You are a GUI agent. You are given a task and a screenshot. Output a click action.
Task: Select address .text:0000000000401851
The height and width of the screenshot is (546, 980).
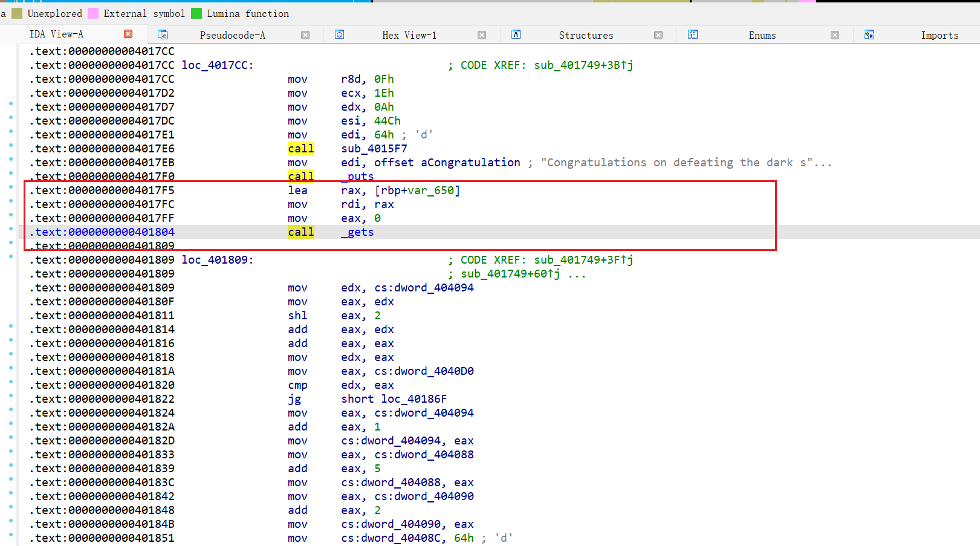103,538
